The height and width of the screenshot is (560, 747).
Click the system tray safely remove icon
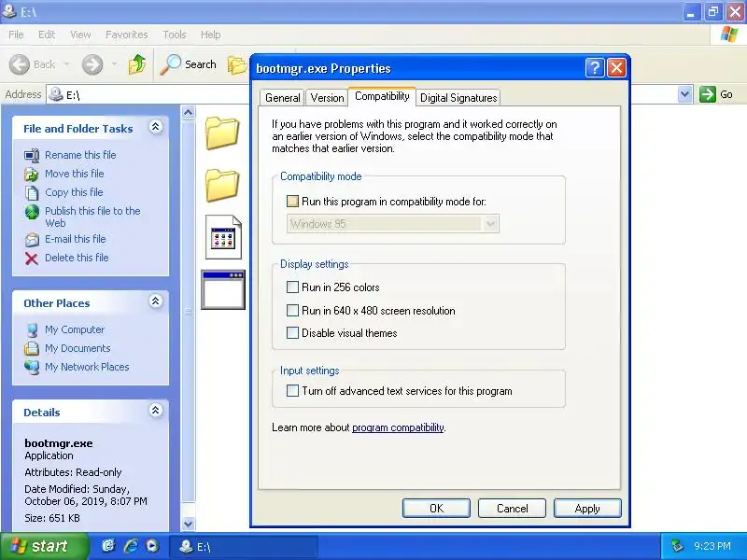point(676,546)
